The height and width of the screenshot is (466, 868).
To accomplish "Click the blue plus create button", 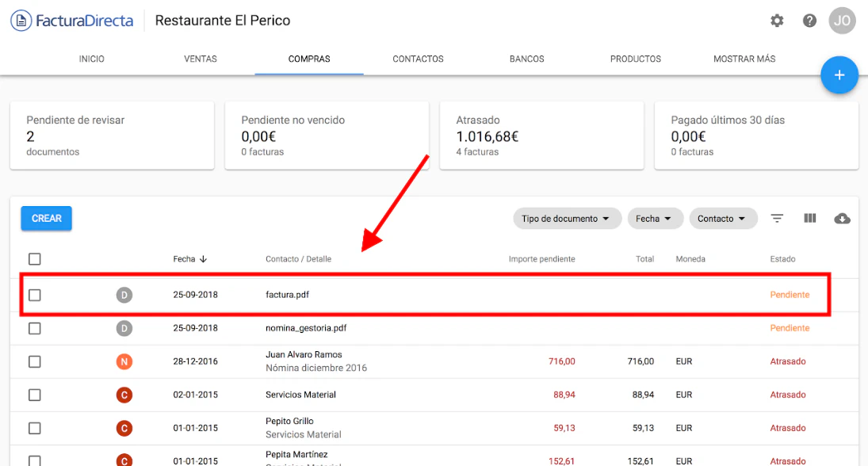I will point(839,75).
